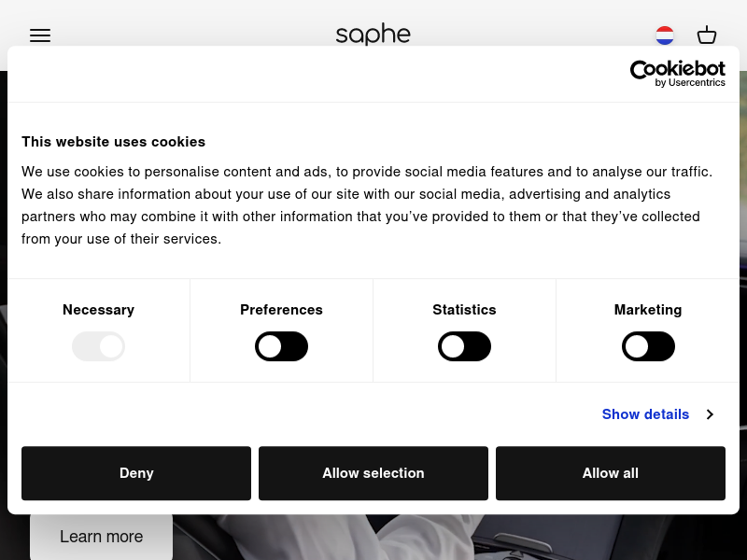
Task: Select the Marketing category label
Action: (648, 310)
